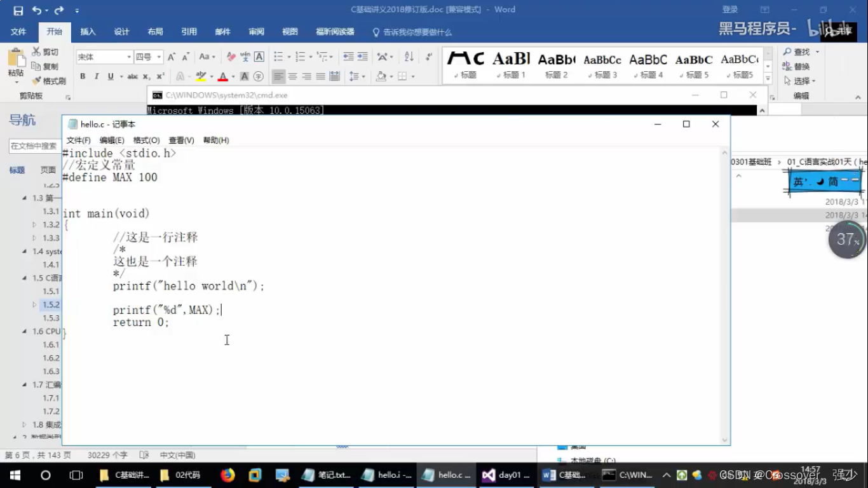Image resolution: width=868 pixels, height=488 pixels.
Task: Expand the styles gallery more arrow
Action: [x=768, y=79]
